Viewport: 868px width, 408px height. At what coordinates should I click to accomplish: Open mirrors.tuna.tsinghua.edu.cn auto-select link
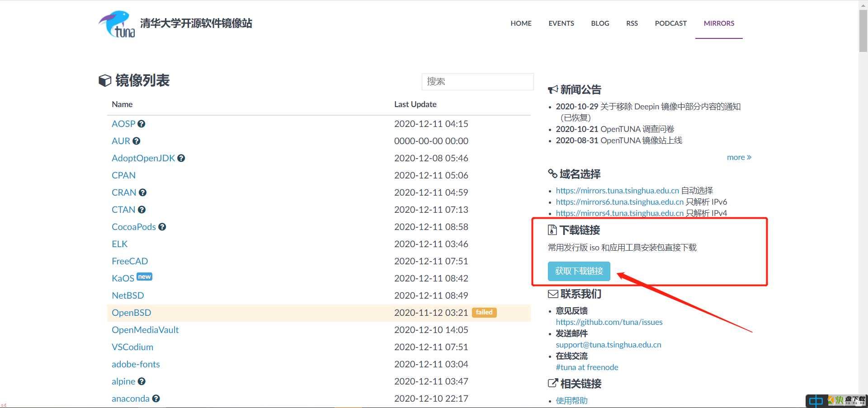pos(617,191)
